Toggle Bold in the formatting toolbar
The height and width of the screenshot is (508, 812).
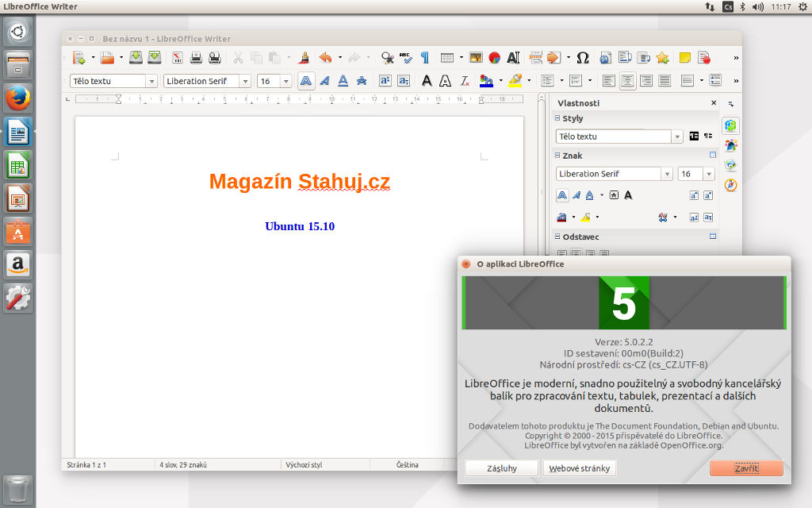pos(306,81)
